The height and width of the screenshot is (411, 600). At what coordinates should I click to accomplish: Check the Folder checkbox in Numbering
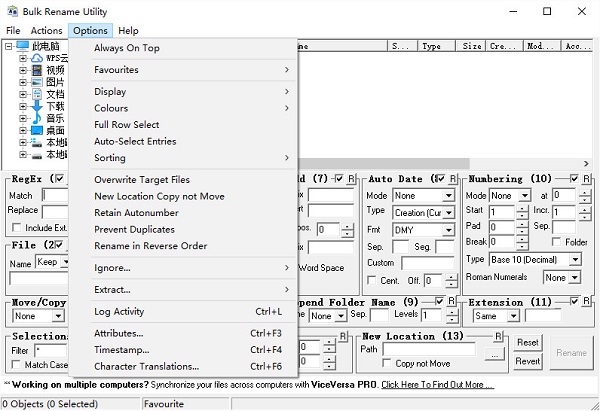tap(556, 242)
